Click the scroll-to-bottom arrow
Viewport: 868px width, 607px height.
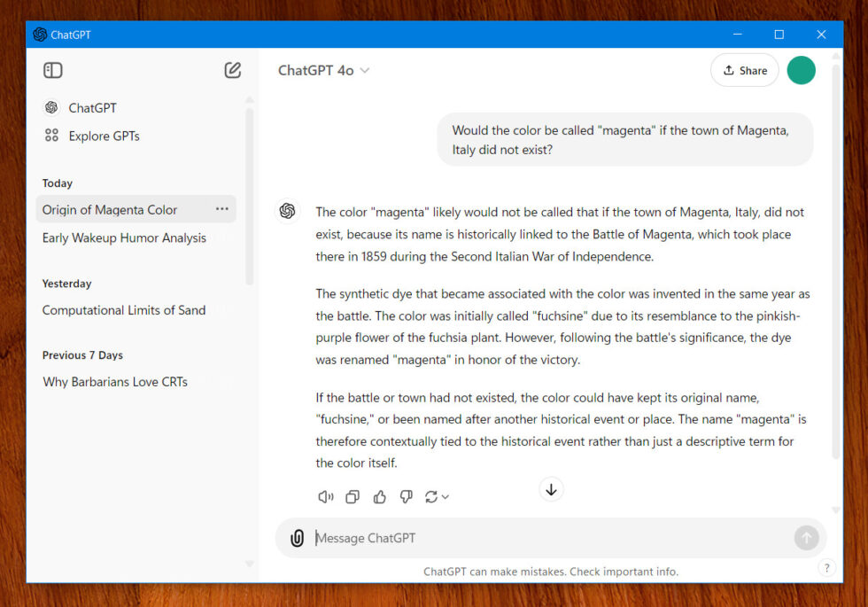click(x=551, y=489)
